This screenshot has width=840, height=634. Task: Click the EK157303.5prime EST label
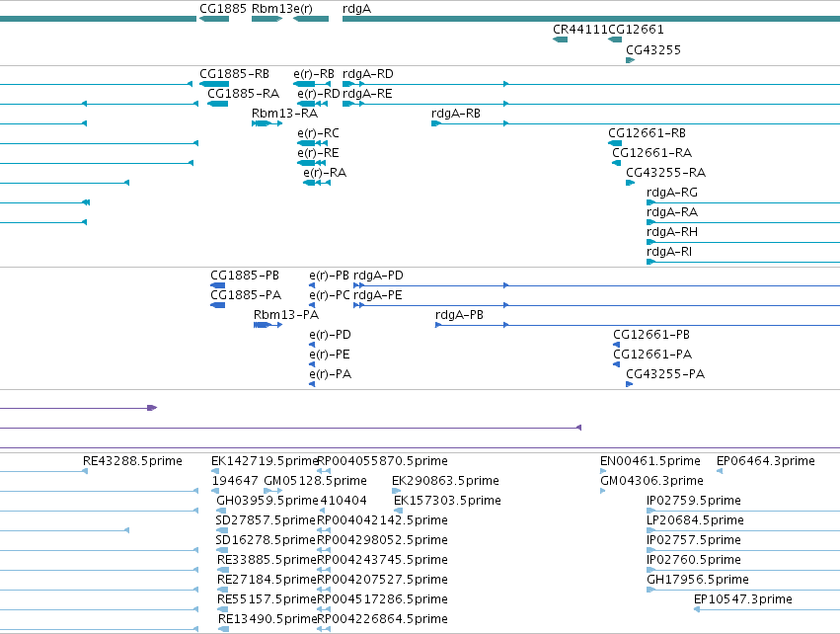(x=448, y=501)
